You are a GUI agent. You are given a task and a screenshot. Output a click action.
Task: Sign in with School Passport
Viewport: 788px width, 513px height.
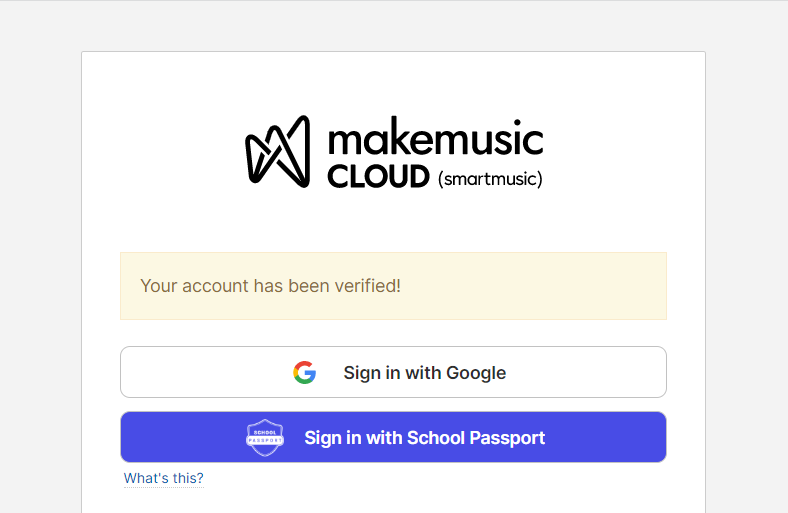[x=393, y=437]
